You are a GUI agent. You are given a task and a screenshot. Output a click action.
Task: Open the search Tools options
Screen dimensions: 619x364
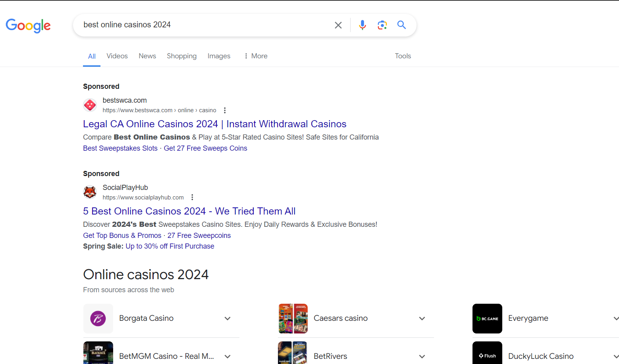pyautogui.click(x=403, y=56)
